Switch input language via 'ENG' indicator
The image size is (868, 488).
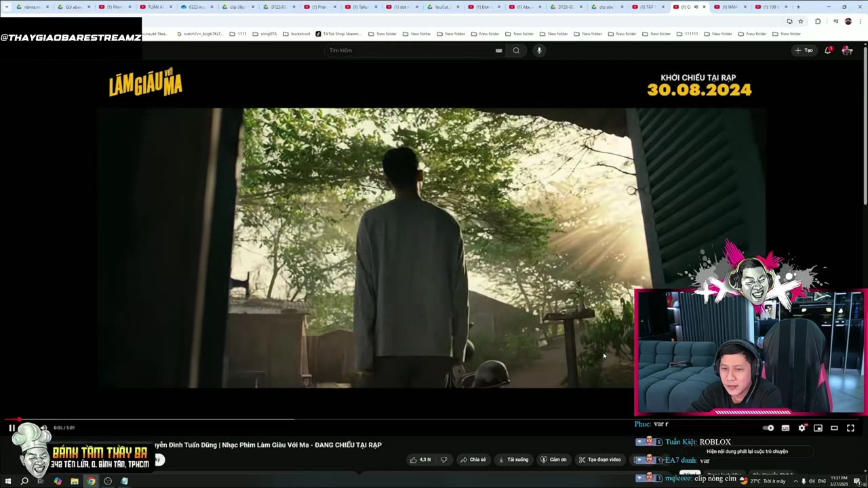pyautogui.click(x=823, y=481)
